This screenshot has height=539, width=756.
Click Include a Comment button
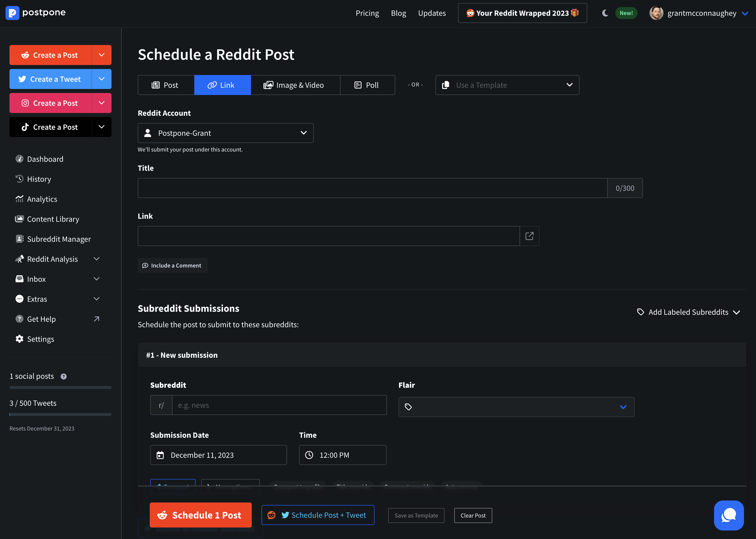(172, 265)
